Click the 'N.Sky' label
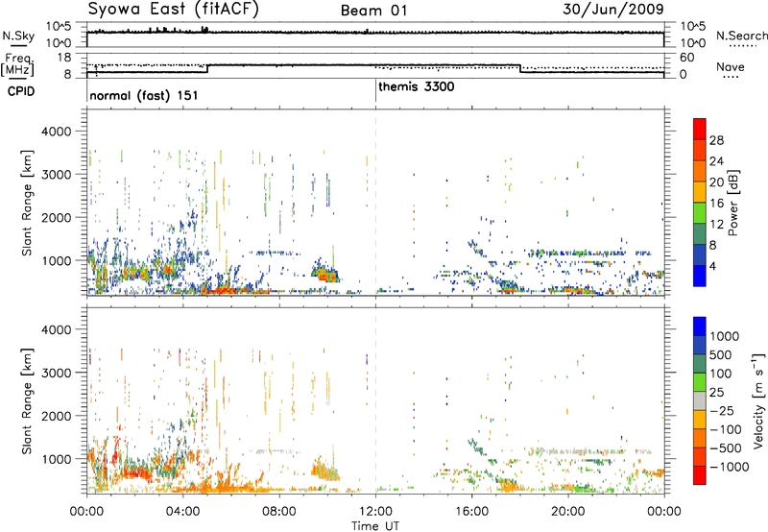The image size is (768, 532). pyautogui.click(x=18, y=36)
